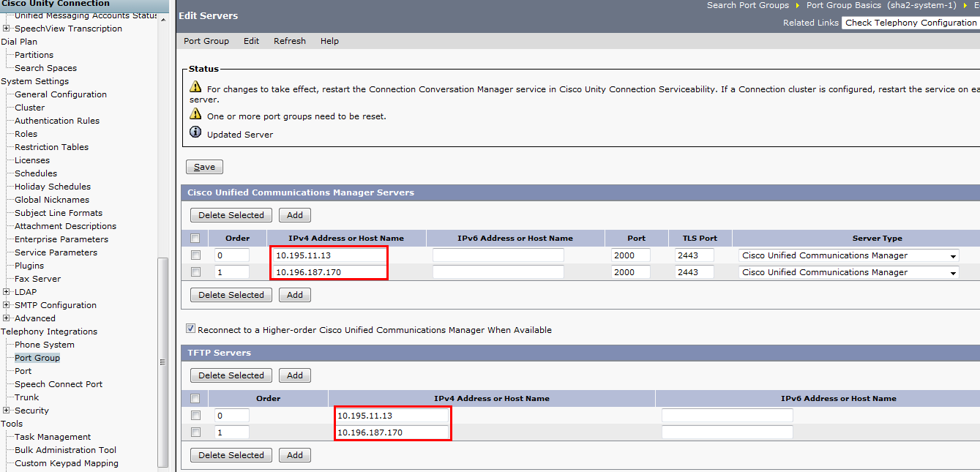Check the box for TFTP server order 0
The height and width of the screenshot is (472, 980).
tap(195, 416)
